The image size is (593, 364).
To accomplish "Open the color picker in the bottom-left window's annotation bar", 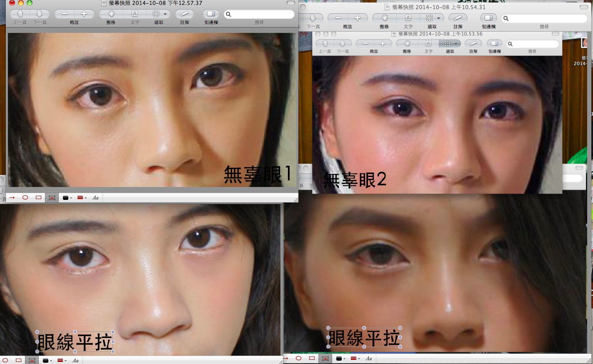I will (47, 360).
